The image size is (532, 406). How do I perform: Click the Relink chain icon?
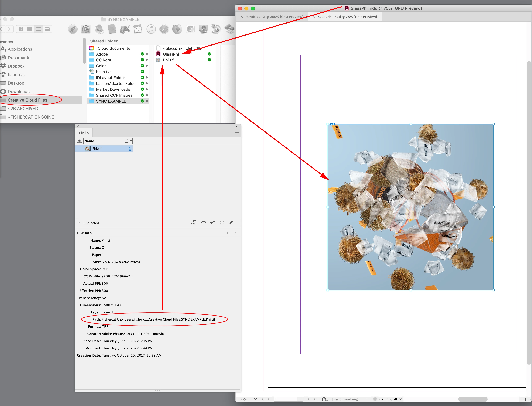[x=203, y=223]
